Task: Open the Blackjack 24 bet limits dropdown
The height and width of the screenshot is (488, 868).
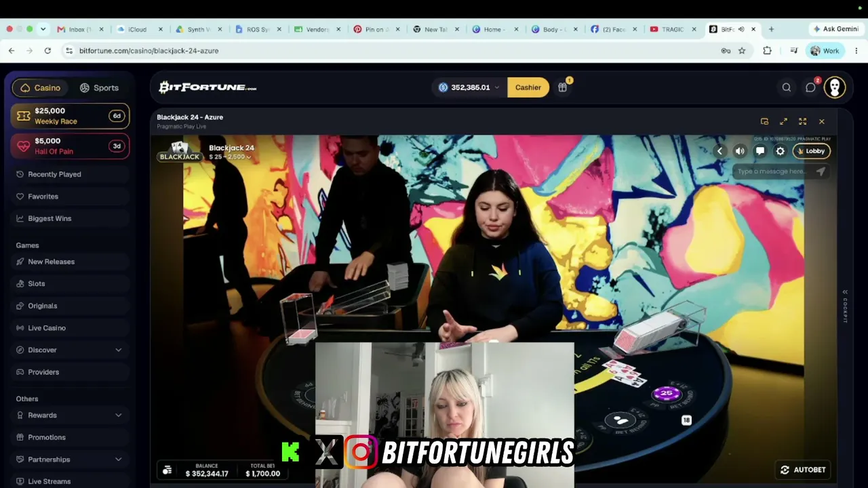Action: point(229,157)
